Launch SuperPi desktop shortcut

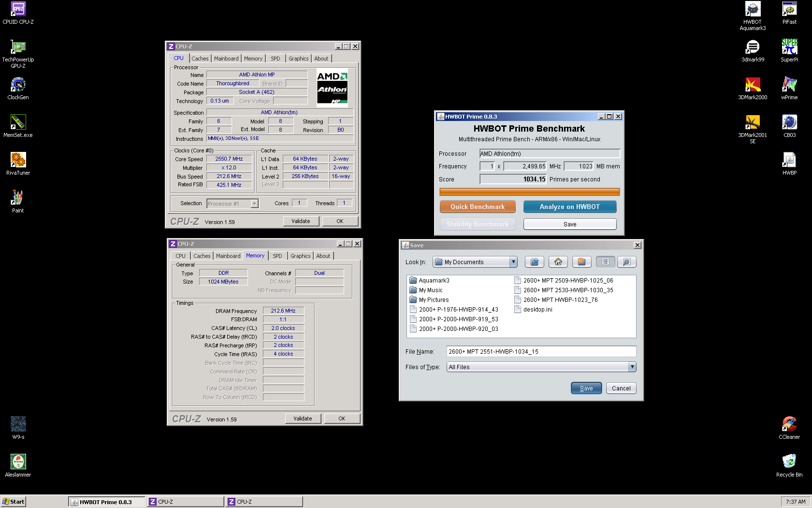click(x=789, y=51)
